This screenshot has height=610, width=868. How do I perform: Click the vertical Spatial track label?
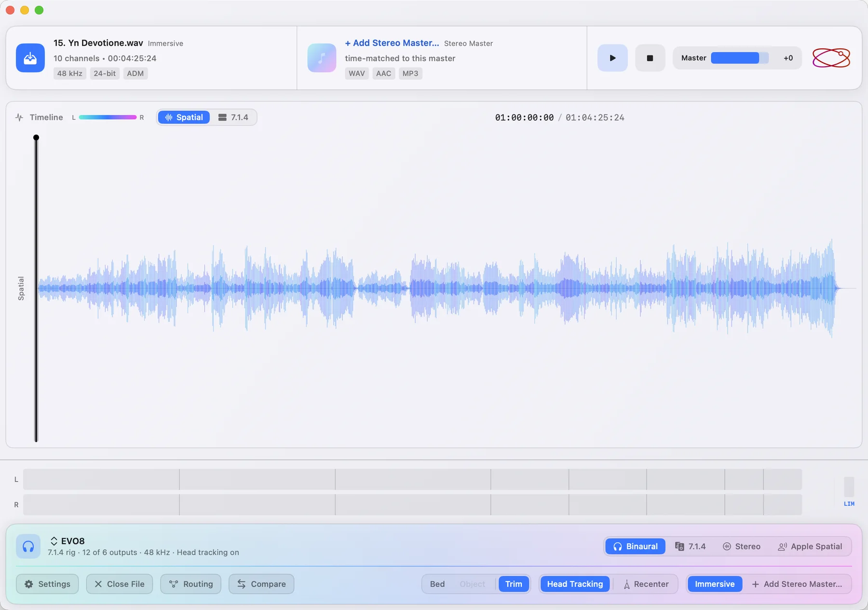(x=21, y=289)
